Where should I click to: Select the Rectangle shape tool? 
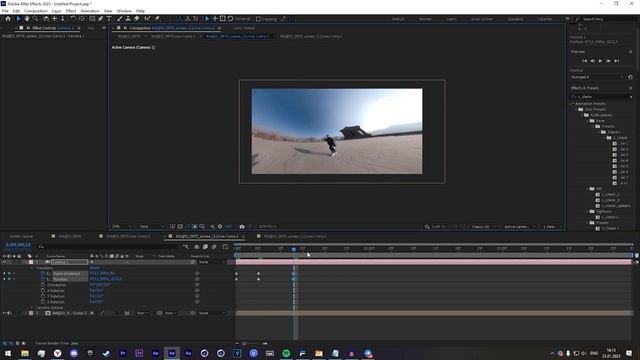point(92,18)
